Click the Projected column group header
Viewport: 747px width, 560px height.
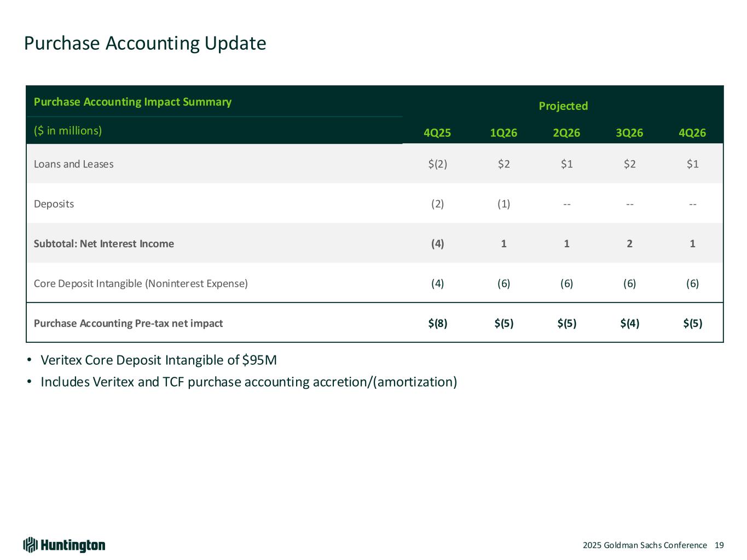click(563, 106)
